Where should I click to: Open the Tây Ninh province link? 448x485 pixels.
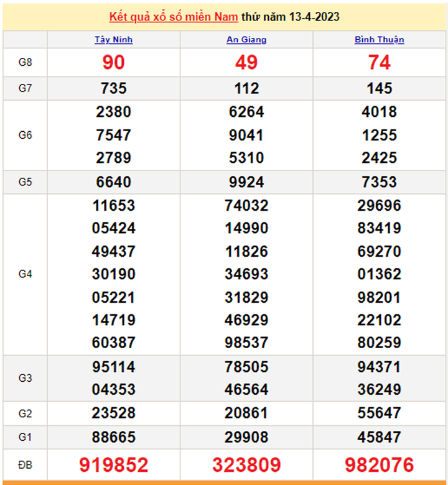[x=113, y=40]
